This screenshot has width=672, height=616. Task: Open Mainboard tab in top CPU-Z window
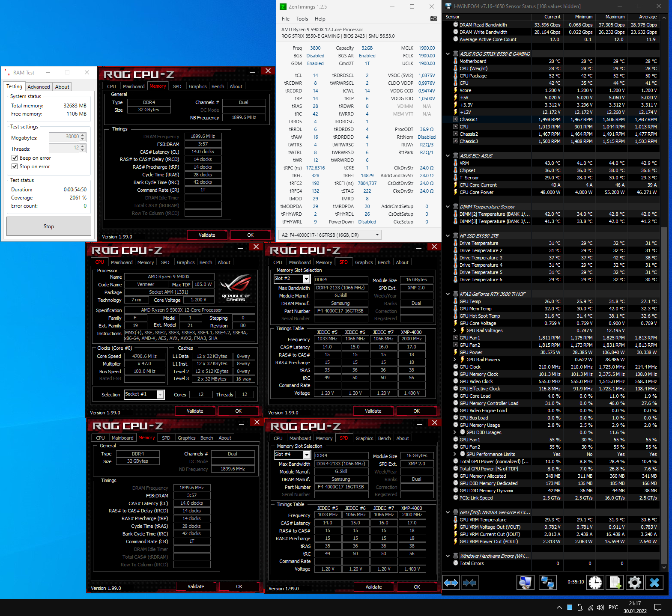134,86
